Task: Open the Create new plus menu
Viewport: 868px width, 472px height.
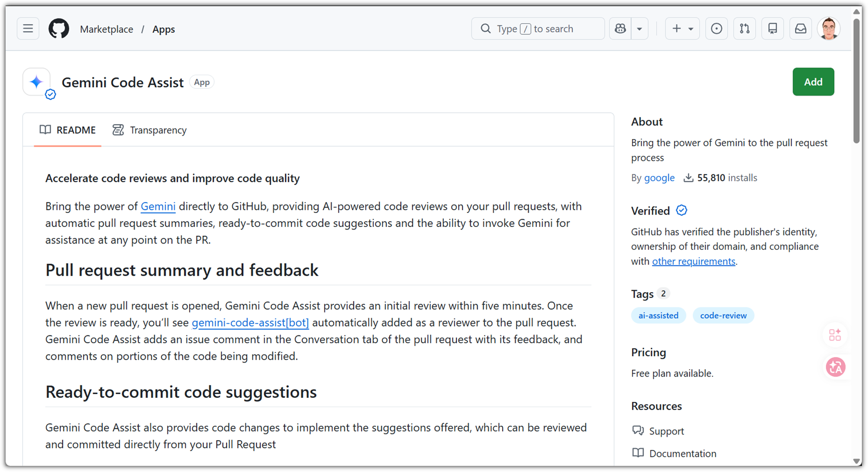Action: coord(682,29)
